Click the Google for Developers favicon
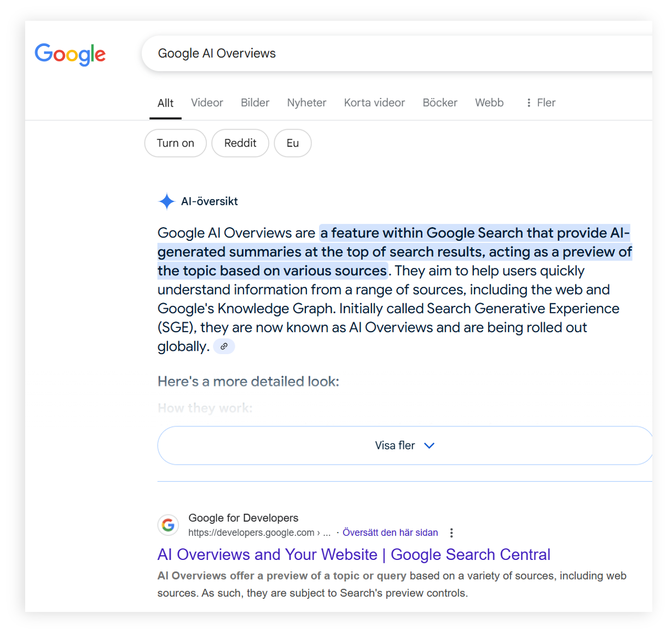Viewport: 672px width, 636px height. 168,525
